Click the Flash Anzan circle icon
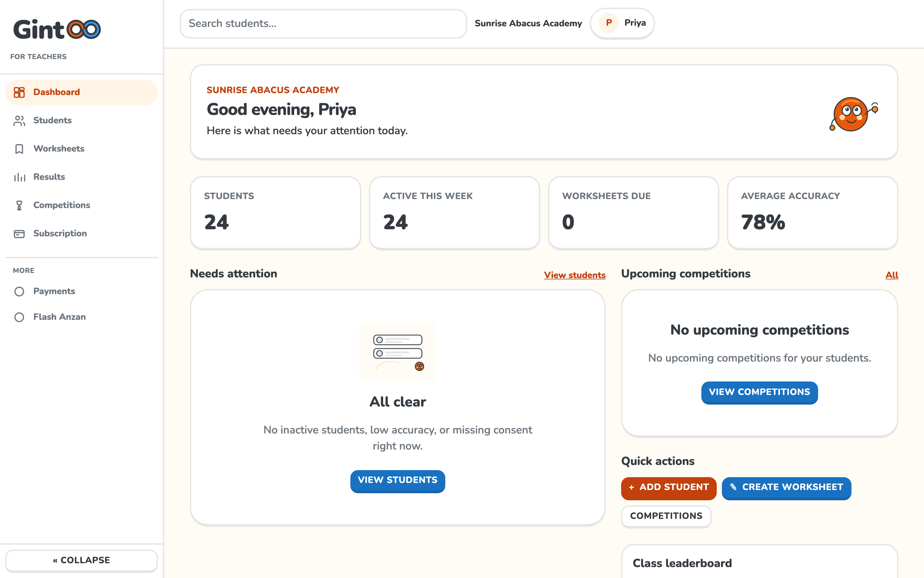The width and height of the screenshot is (924, 578). click(19, 317)
